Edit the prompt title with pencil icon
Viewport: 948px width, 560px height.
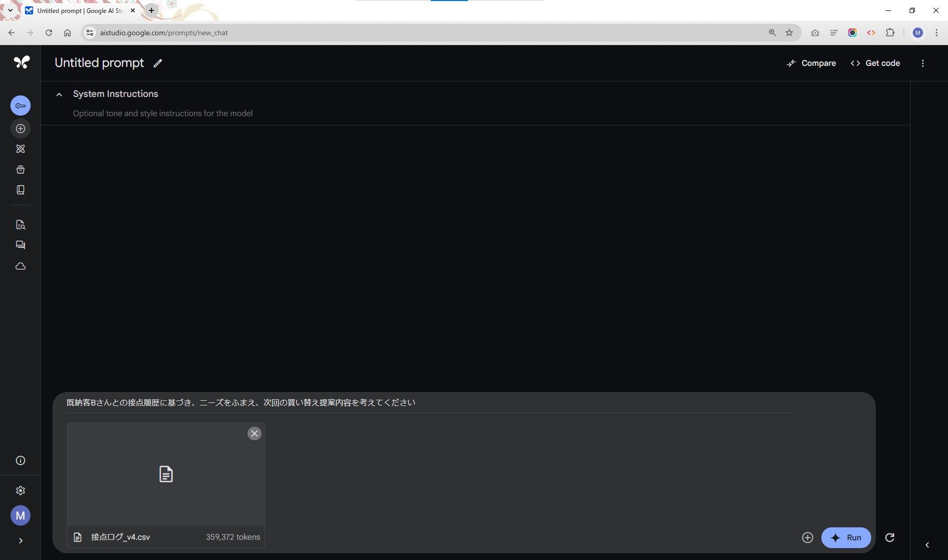coord(158,63)
